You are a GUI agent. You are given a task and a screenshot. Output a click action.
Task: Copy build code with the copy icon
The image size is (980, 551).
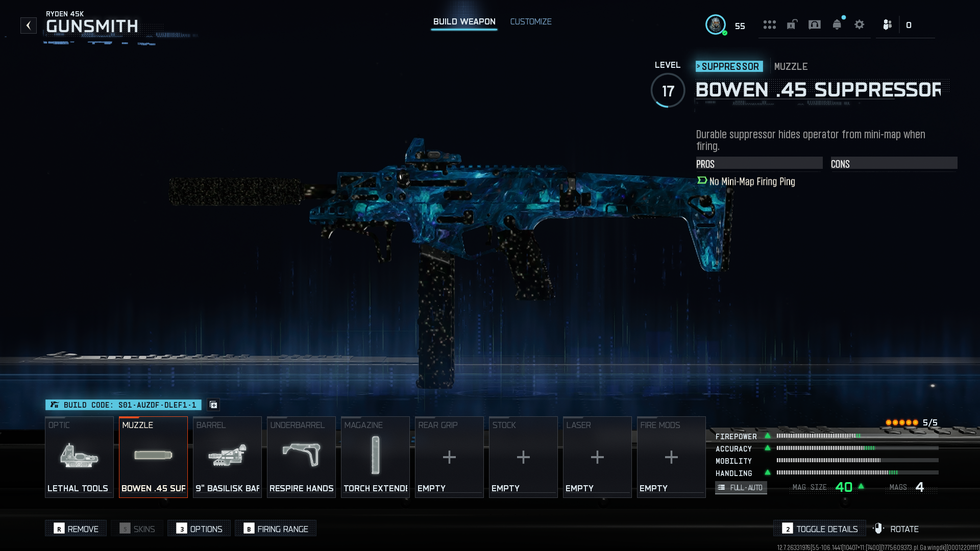[x=213, y=405]
